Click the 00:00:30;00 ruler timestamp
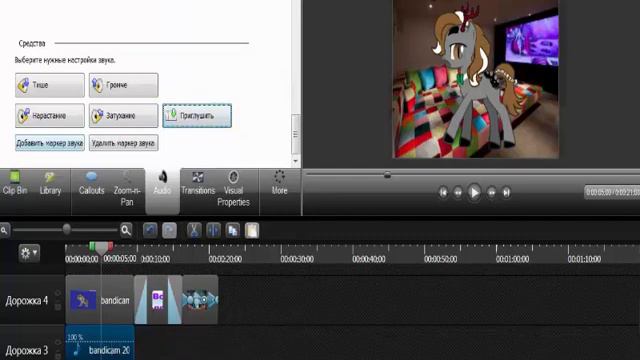640x360 pixels. click(x=297, y=259)
